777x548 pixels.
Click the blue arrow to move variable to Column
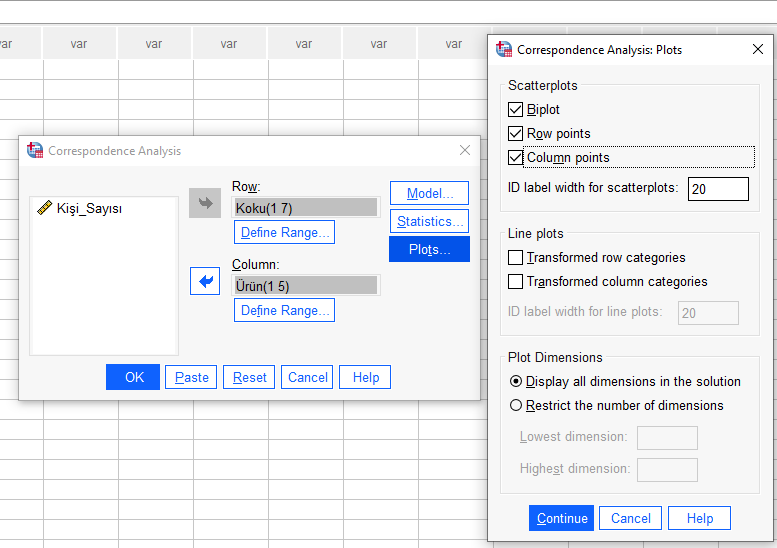click(x=204, y=282)
